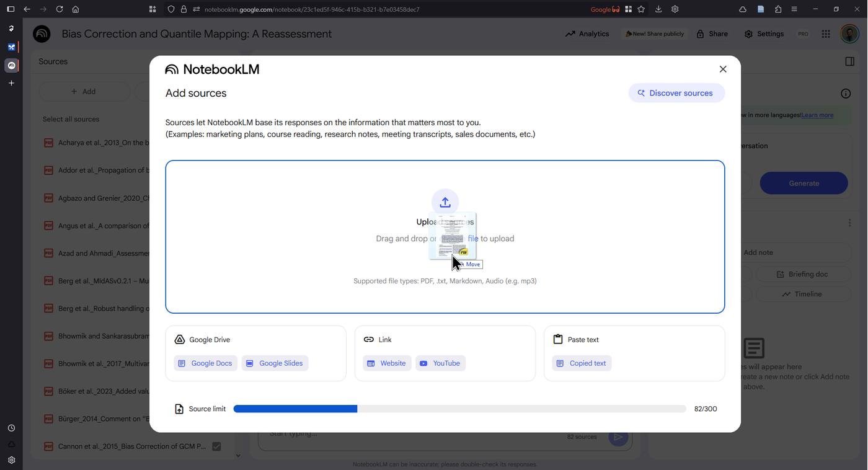Click the Discover sources button
This screenshot has height=470, width=868.
676,93
